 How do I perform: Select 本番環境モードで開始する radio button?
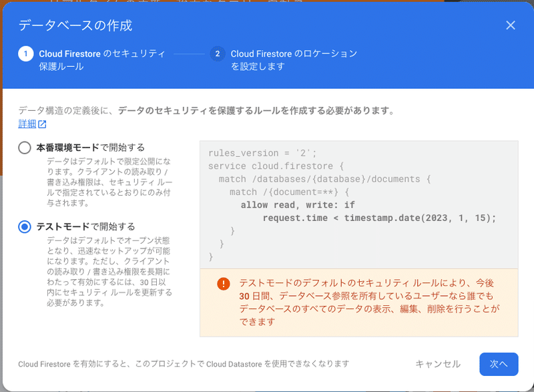click(25, 148)
